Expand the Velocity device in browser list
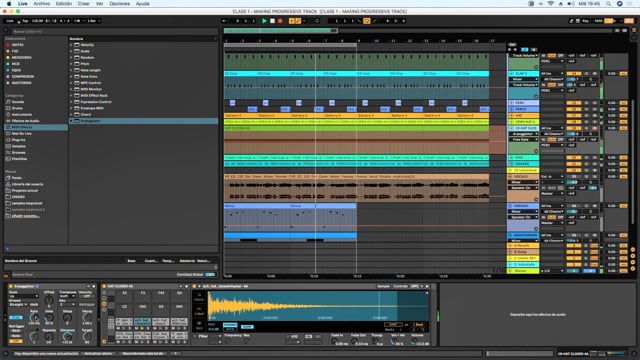This screenshot has width=640, height=360. (71, 45)
